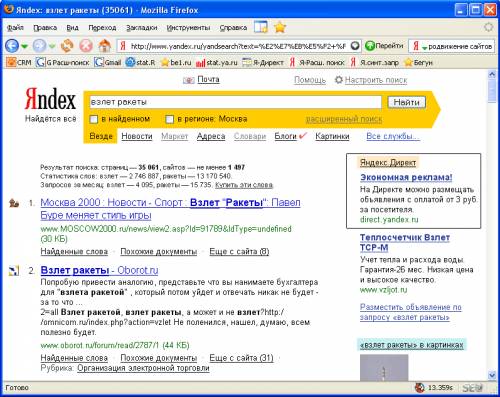Click the page scrollbar down arrow
The height and width of the screenshot is (397, 500).
tap(492, 376)
